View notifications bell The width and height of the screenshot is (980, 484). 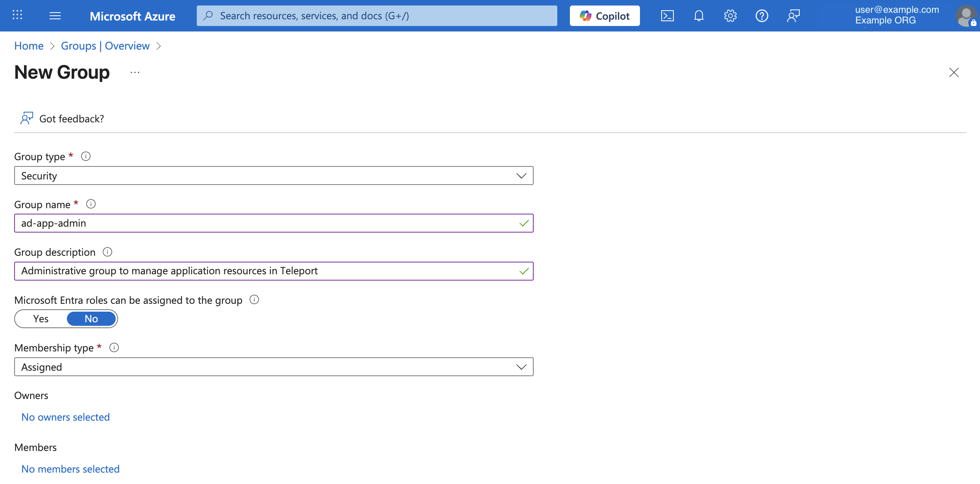point(699,16)
